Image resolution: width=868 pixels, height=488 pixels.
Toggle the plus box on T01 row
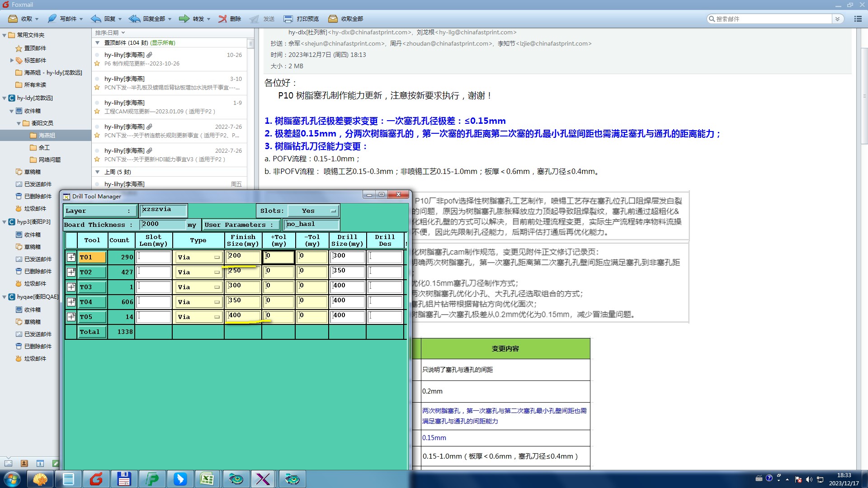pyautogui.click(x=71, y=257)
